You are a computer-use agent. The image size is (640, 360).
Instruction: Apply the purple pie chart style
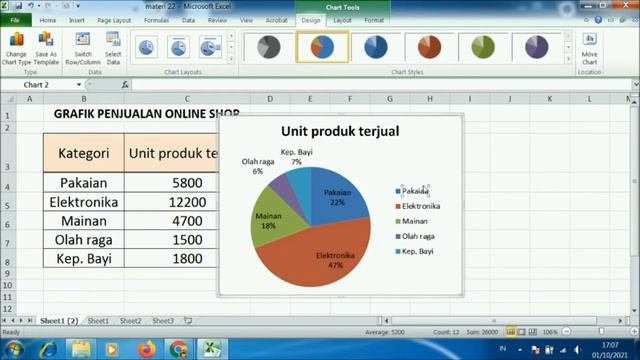tap(536, 47)
